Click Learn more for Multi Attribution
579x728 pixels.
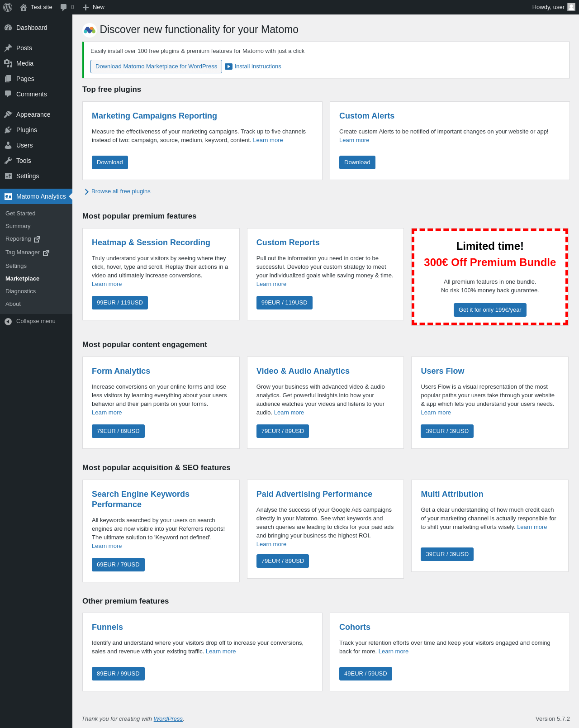(532, 527)
